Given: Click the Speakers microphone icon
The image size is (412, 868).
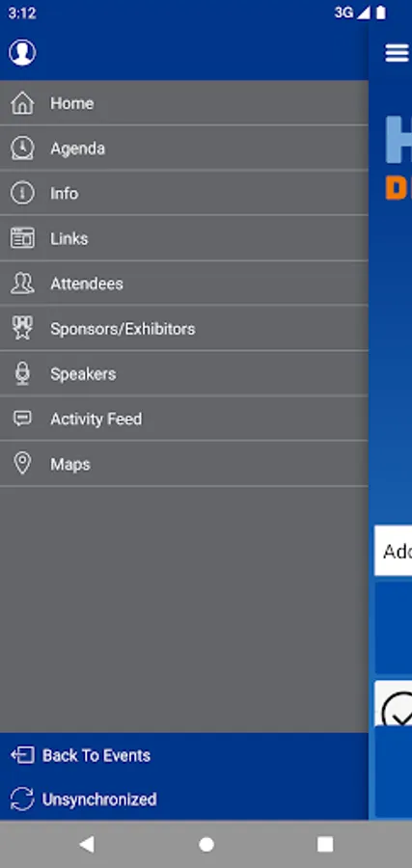Looking at the screenshot, I should tap(22, 373).
